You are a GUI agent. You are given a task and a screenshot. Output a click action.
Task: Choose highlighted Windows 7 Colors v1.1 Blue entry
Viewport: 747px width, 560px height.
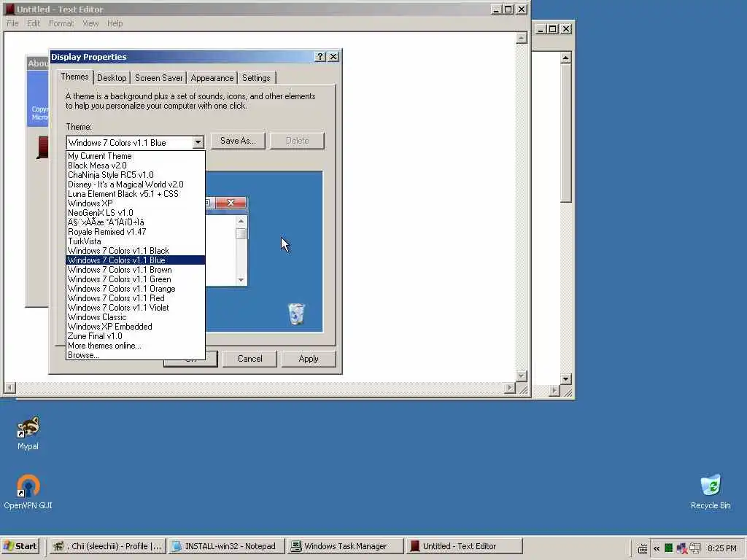pos(135,260)
